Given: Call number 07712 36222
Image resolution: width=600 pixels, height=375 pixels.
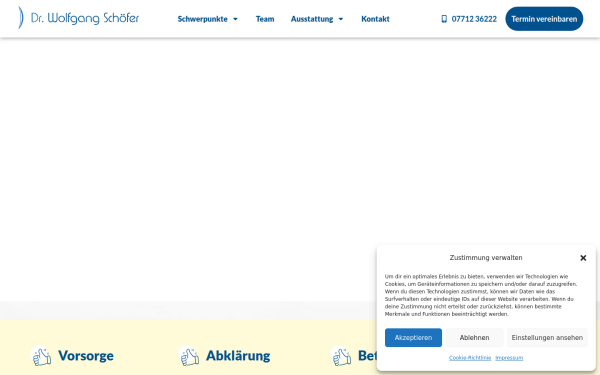Looking at the screenshot, I should [474, 19].
